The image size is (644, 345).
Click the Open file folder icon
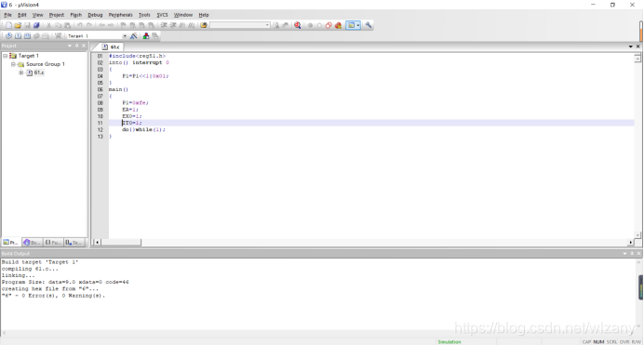[x=18, y=25]
